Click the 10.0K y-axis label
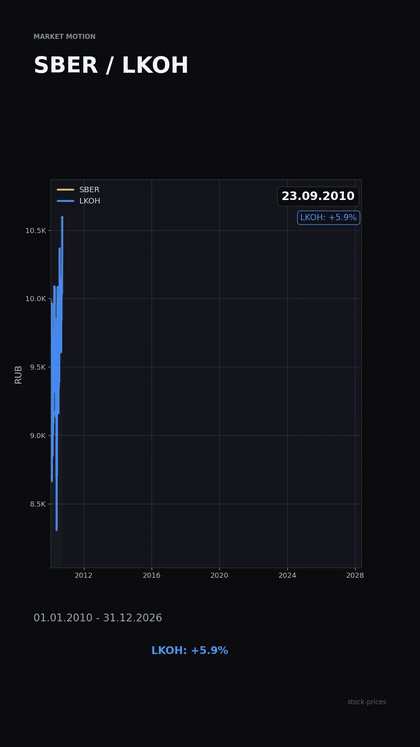Viewport: 420px width, 747px height. (x=36, y=299)
